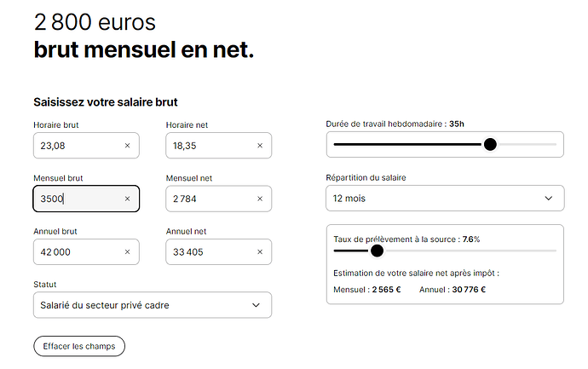The image size is (588, 369).
Task: Click the Annuel net input showing 33 405
Action: coord(209,252)
